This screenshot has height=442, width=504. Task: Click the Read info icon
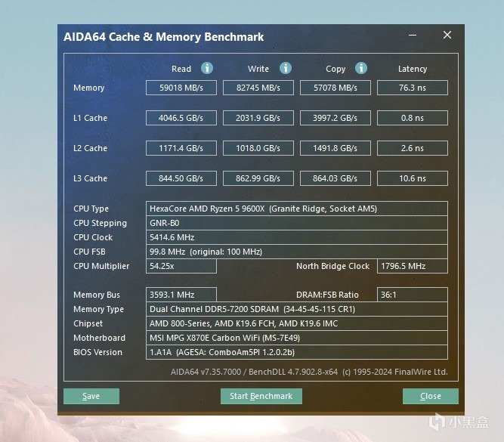(x=207, y=68)
